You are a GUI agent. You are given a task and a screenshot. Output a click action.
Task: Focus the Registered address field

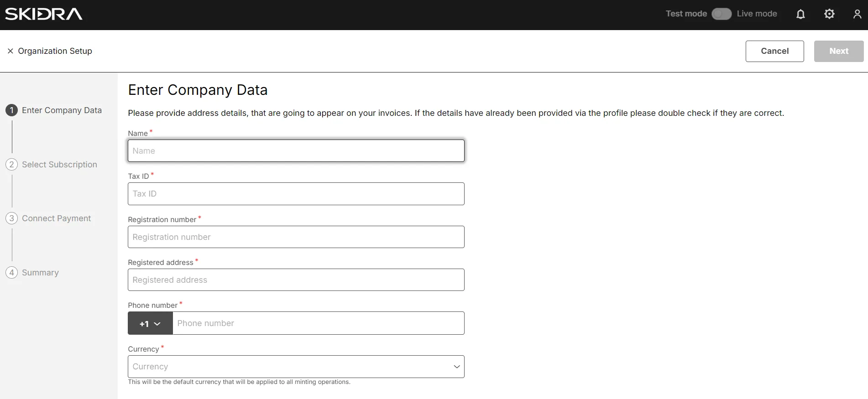tap(296, 280)
